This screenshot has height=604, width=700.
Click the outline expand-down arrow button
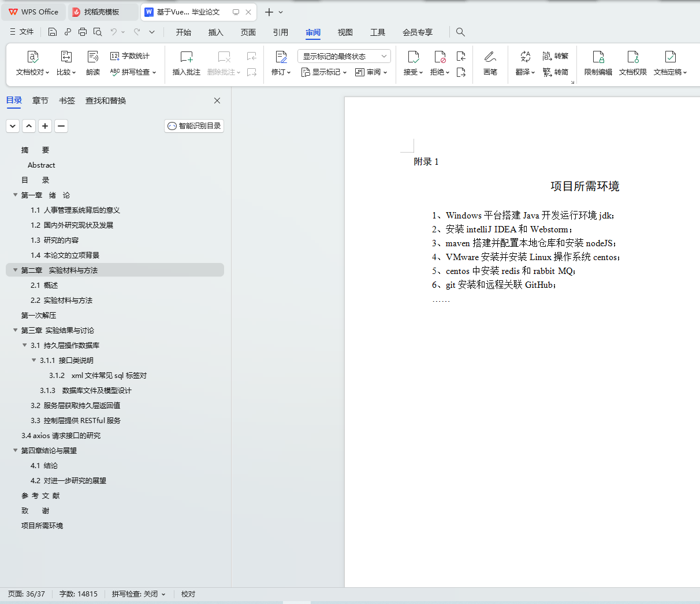click(13, 126)
